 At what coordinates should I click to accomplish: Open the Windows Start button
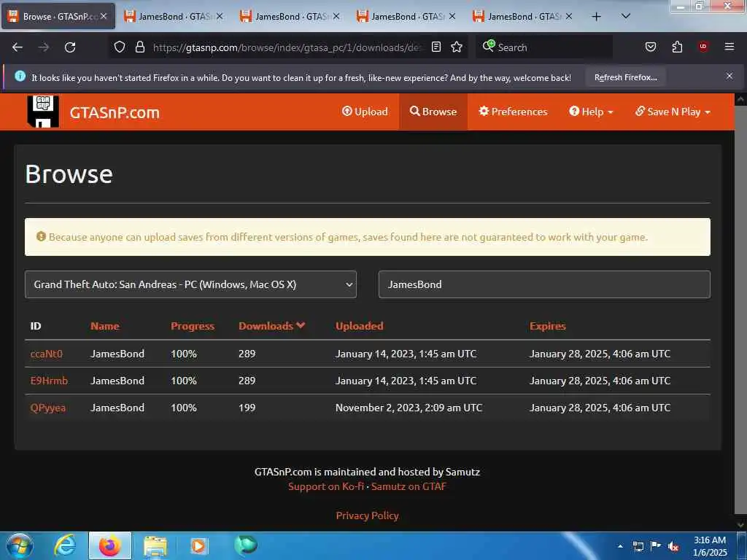point(20,545)
